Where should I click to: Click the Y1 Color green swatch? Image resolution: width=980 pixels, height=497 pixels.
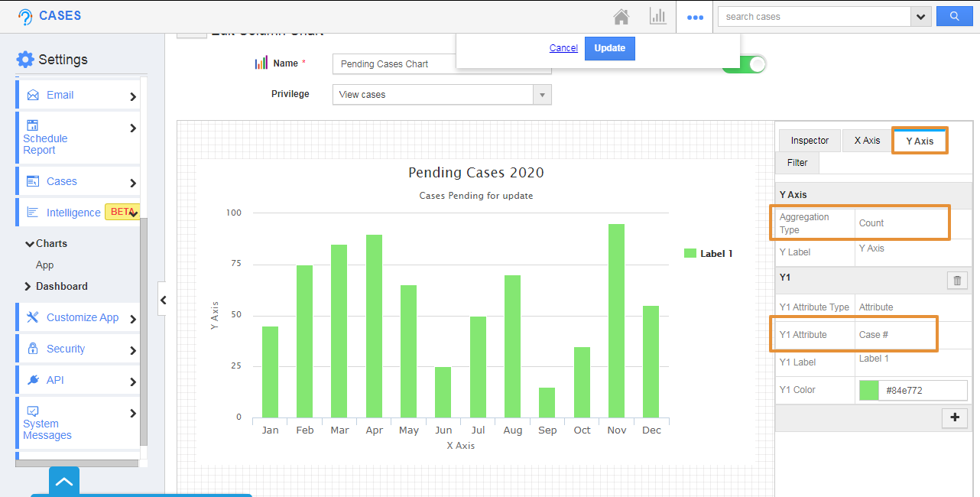coord(869,390)
